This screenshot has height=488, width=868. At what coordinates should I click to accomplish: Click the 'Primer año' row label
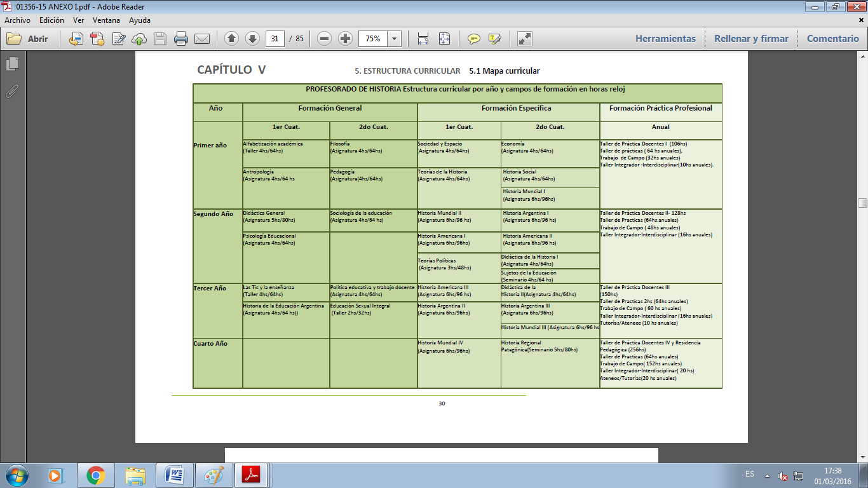click(x=210, y=146)
